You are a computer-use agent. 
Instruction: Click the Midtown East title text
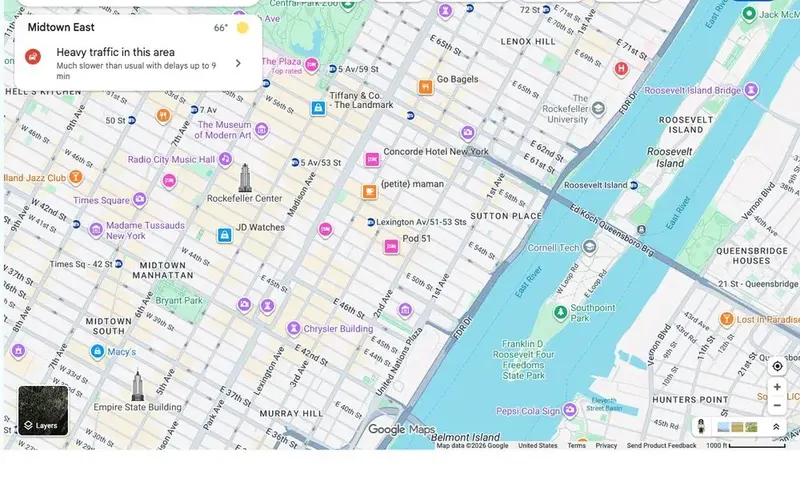click(61, 28)
